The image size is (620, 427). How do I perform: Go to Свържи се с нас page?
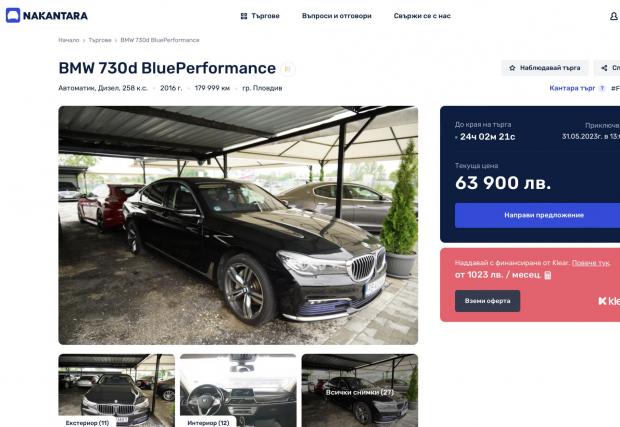coord(422,16)
